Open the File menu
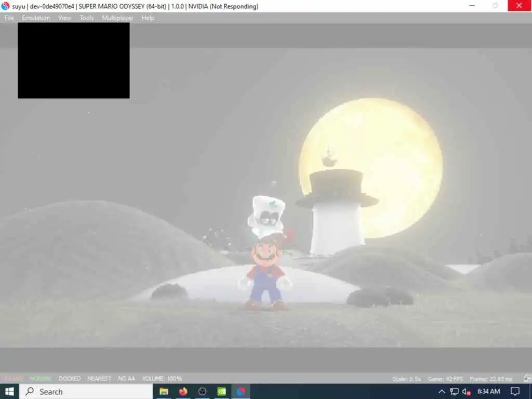The width and height of the screenshot is (532, 399). point(9,18)
